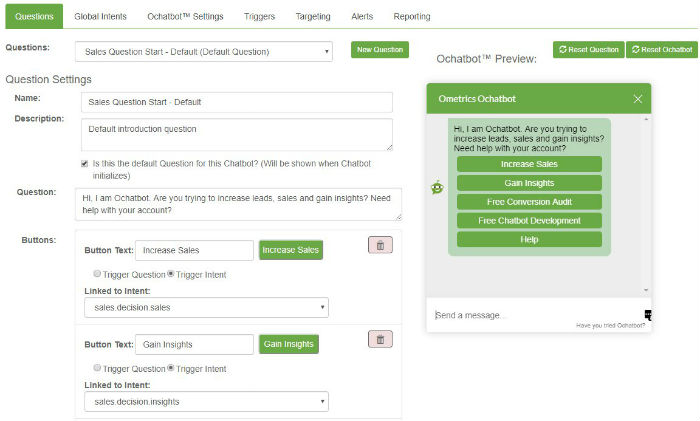Click the Reset Question button

(x=588, y=50)
